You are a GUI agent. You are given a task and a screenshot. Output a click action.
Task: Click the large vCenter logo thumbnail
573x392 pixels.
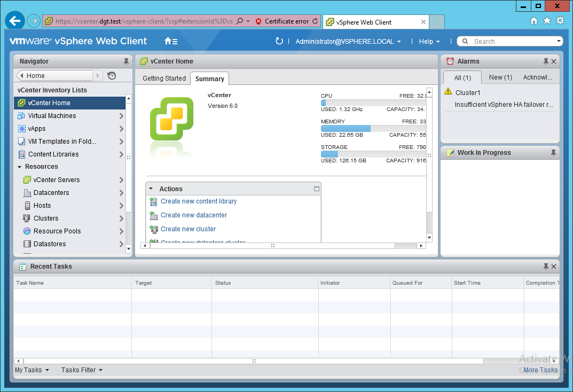point(172,119)
